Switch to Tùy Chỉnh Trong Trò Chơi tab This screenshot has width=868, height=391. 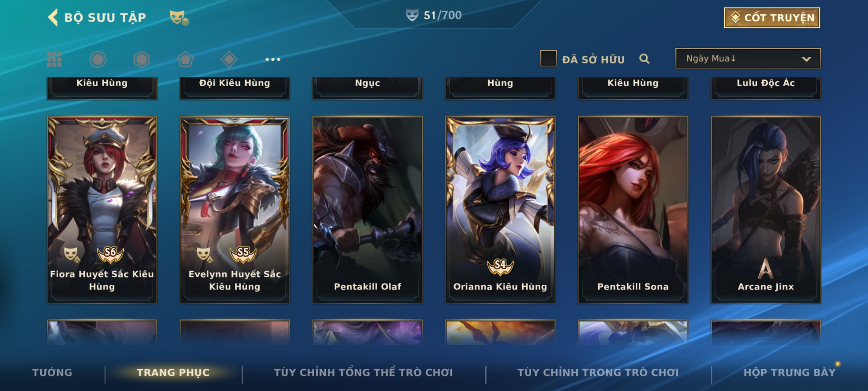click(598, 373)
